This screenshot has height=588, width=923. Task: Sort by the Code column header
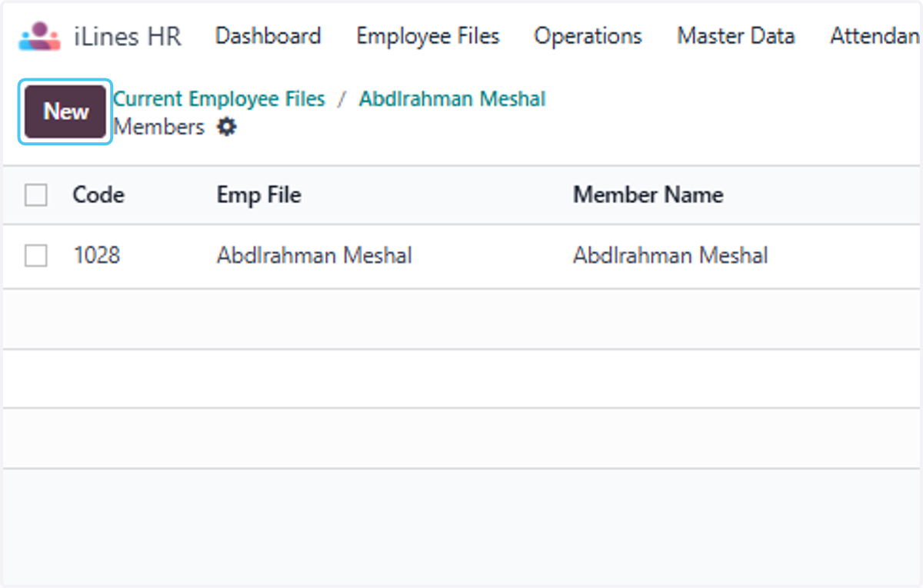point(98,195)
